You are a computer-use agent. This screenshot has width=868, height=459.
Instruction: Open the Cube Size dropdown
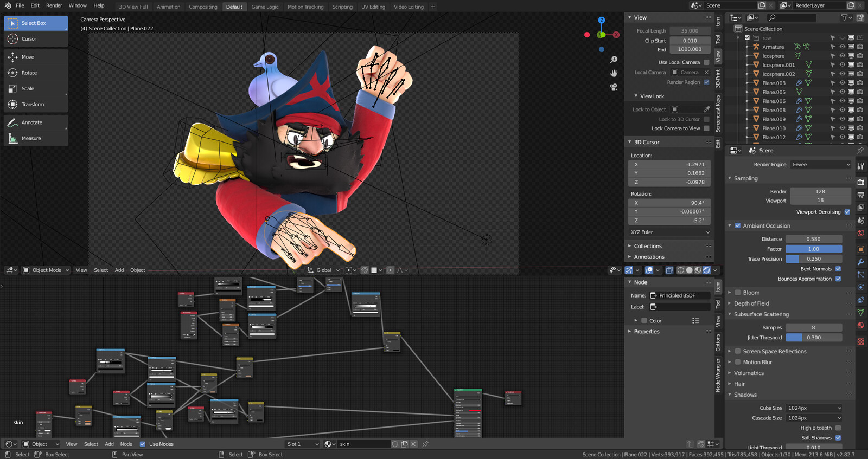(x=814, y=408)
